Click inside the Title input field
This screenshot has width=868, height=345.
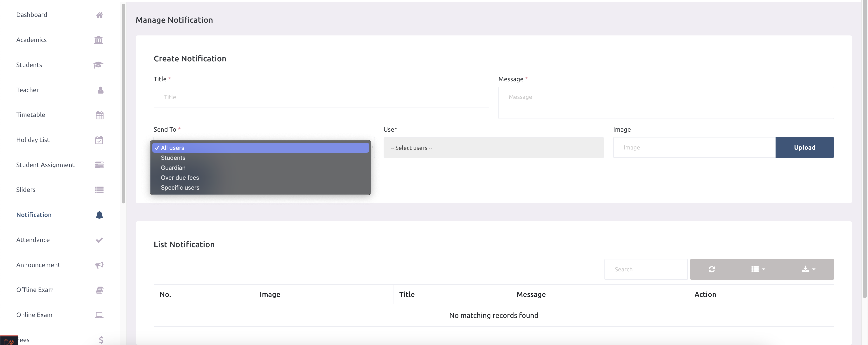pos(321,97)
